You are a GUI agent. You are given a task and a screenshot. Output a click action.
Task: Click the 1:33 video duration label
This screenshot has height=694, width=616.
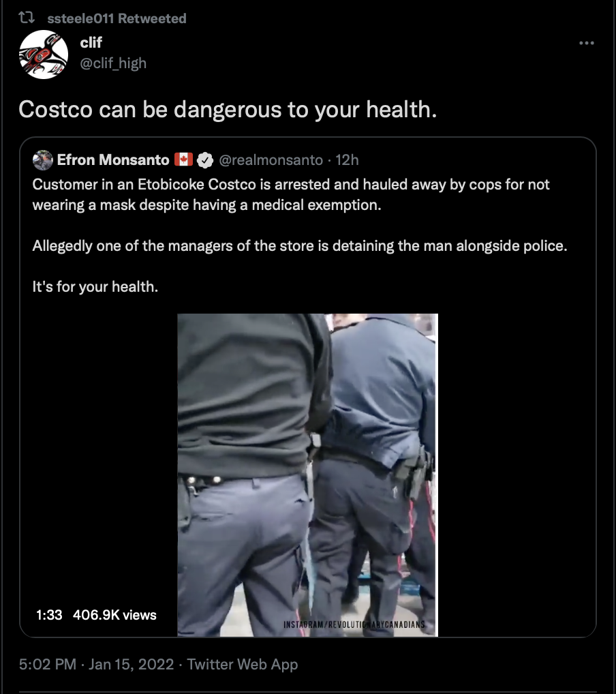click(x=49, y=615)
